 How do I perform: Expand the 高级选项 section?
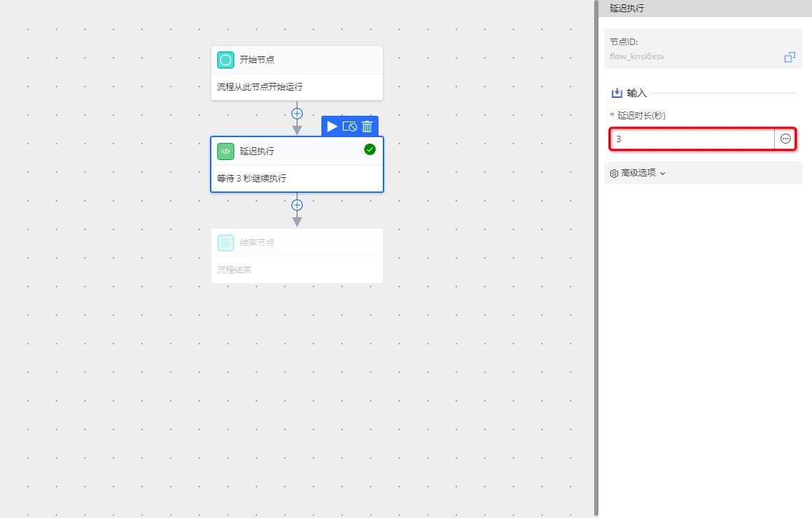(703, 173)
